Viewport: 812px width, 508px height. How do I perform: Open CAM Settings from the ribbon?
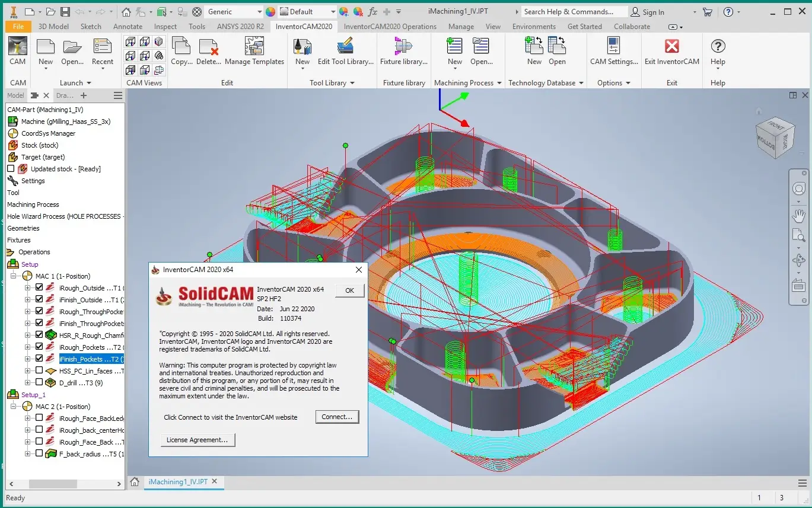point(614,52)
